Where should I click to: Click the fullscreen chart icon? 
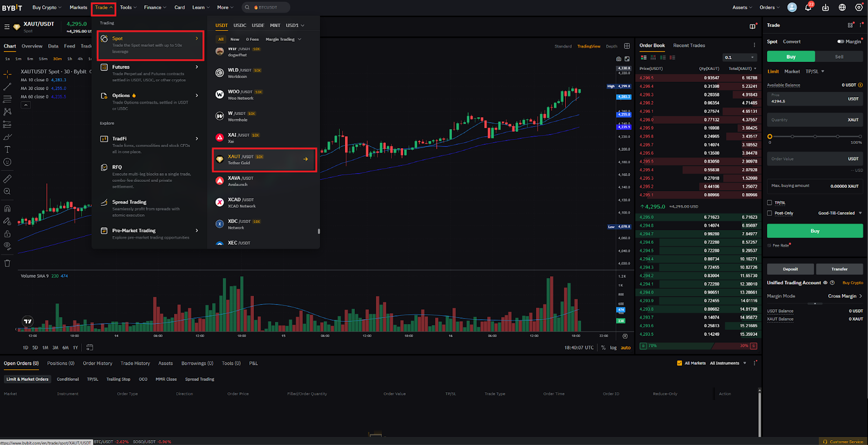(x=627, y=59)
